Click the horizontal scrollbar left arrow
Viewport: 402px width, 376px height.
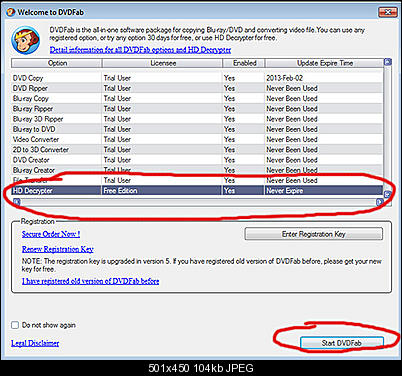[16, 202]
